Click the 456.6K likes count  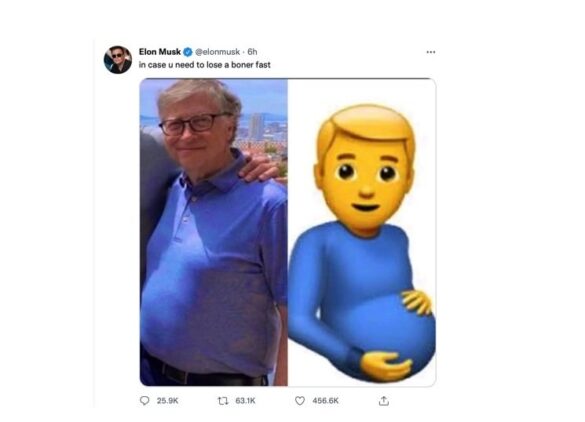coord(326,401)
